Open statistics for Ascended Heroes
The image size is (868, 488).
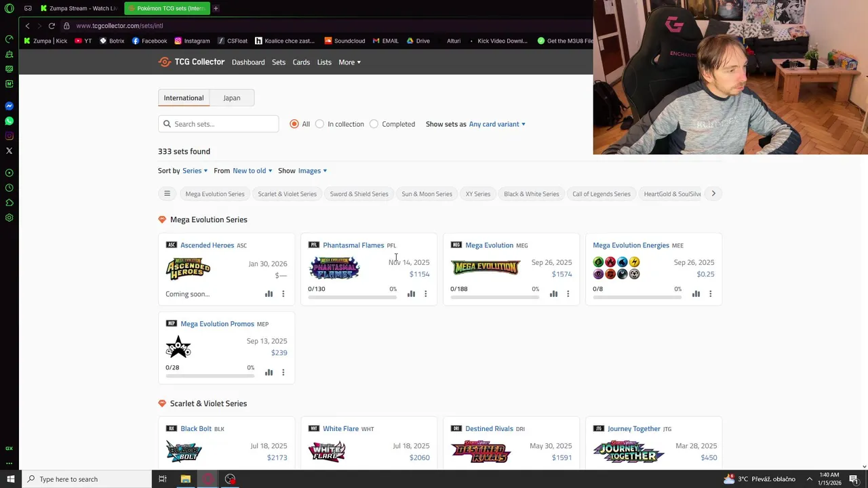tap(269, 294)
